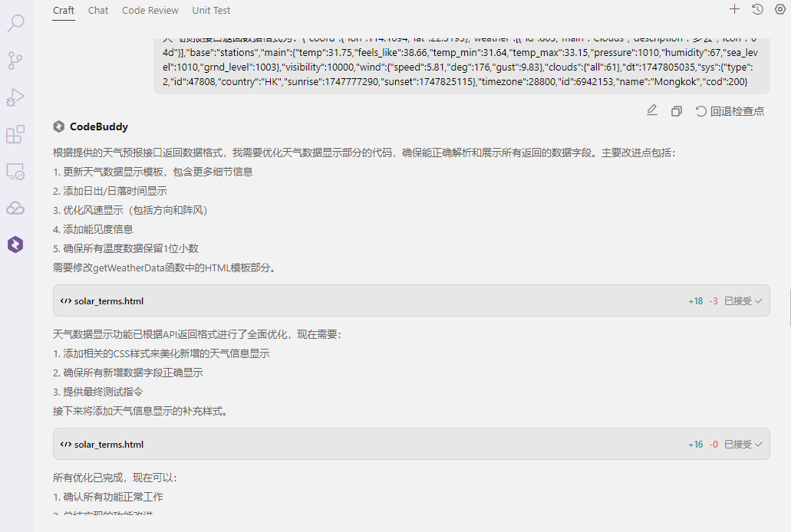
Task: Open CodeBuddy settings icon
Action: point(780,9)
